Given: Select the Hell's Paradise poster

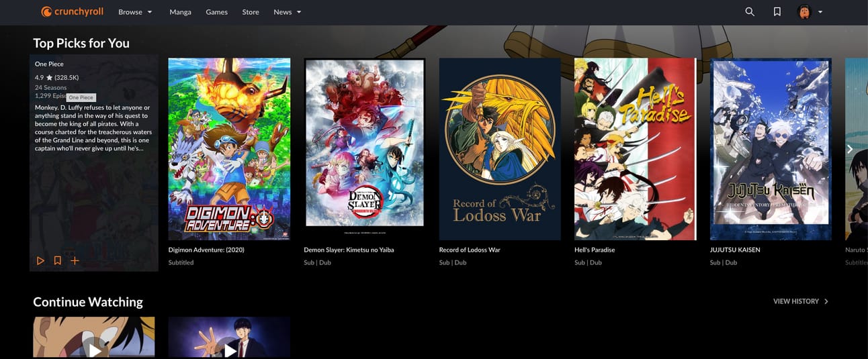Looking at the screenshot, I should point(636,149).
